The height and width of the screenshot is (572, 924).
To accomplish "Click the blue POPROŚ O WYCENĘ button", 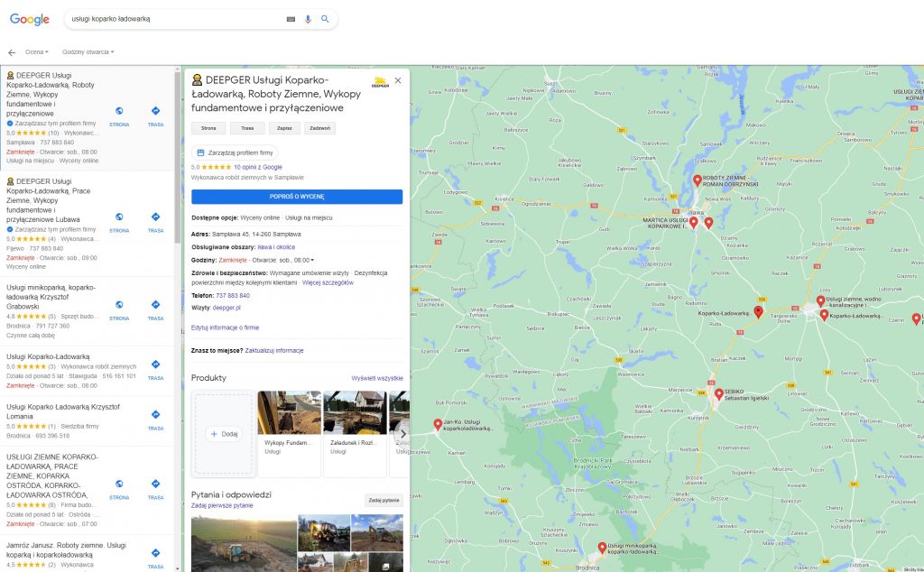I will (297, 197).
